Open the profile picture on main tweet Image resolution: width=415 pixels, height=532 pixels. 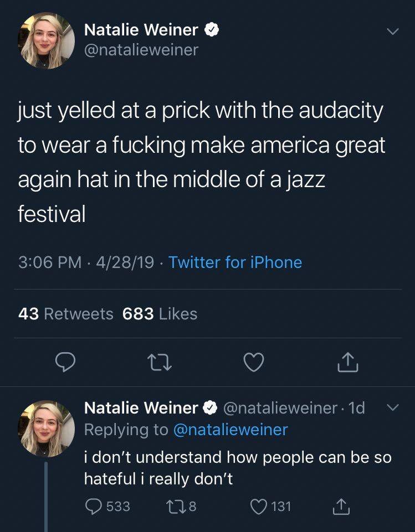click(x=47, y=41)
